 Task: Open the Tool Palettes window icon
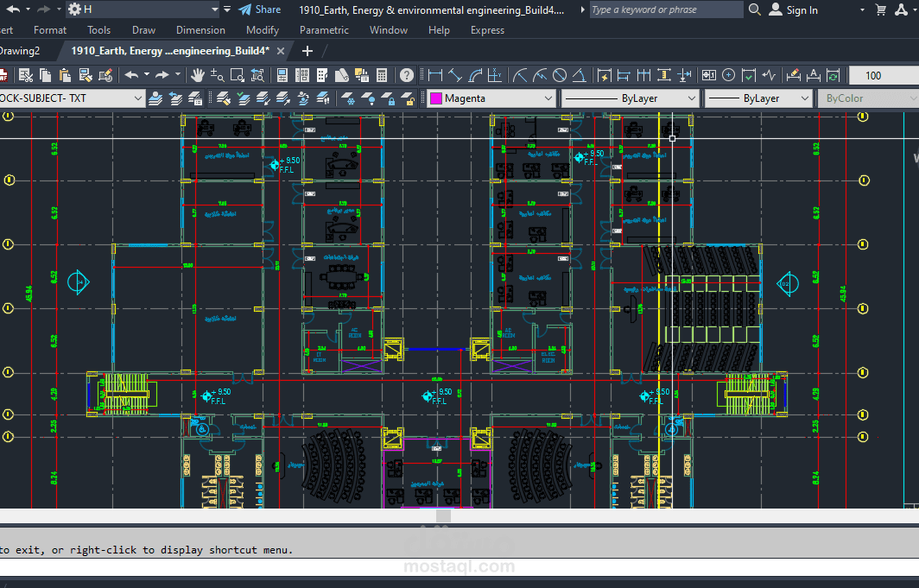tap(322, 75)
